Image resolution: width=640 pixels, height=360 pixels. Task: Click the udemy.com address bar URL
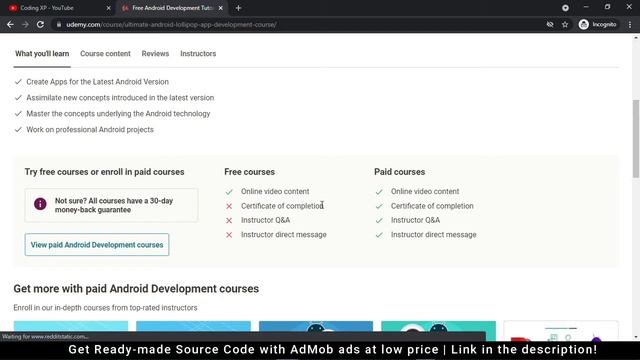tap(171, 24)
